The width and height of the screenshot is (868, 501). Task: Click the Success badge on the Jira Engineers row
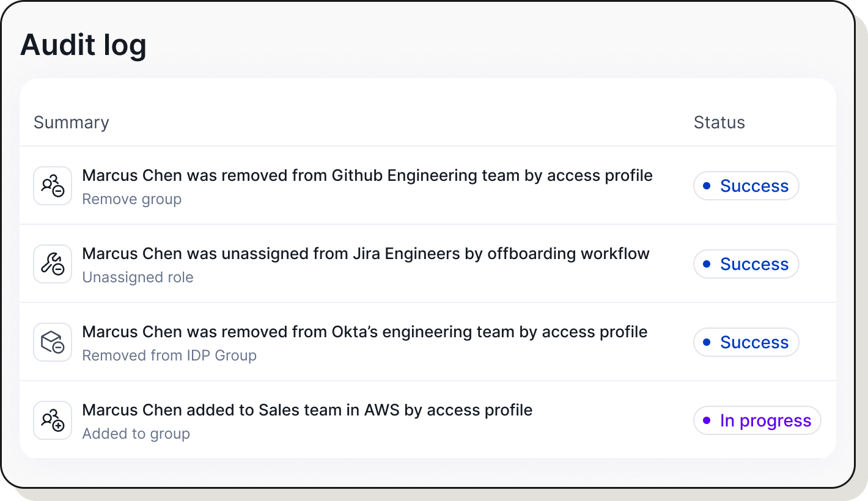pyautogui.click(x=746, y=264)
